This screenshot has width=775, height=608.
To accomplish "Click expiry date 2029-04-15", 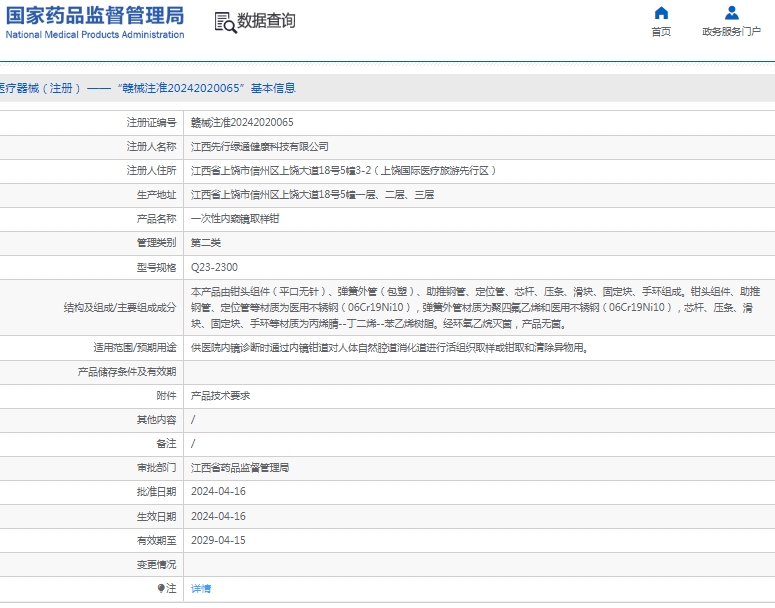I will [218, 540].
